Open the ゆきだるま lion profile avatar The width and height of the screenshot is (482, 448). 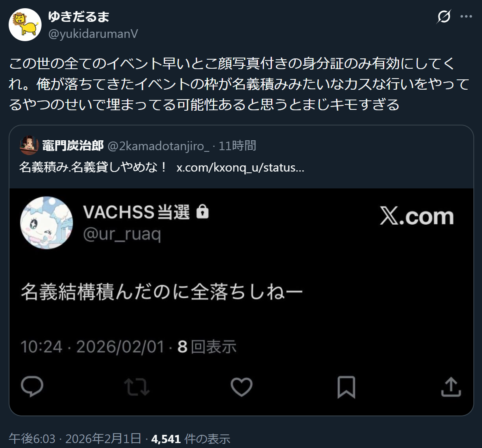(25, 25)
